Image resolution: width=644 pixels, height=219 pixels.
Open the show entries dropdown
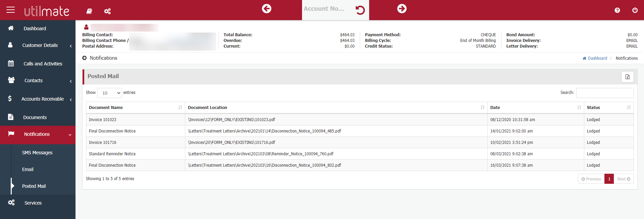[x=110, y=93]
